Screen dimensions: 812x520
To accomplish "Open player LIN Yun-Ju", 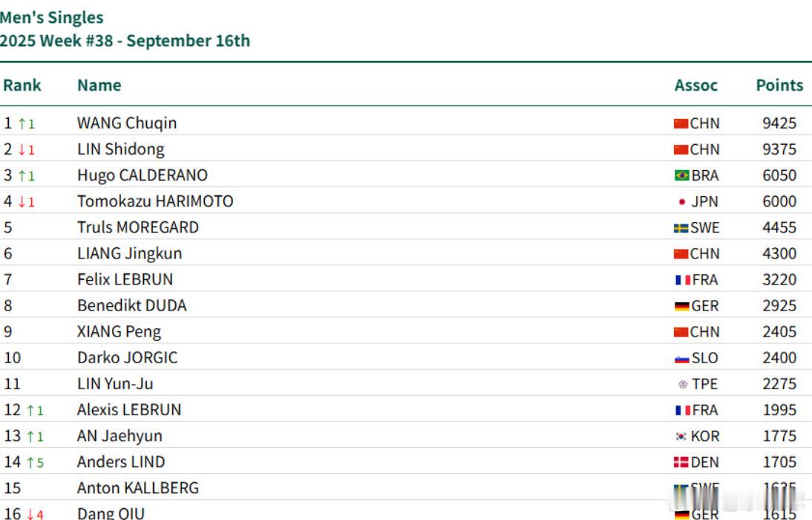I will [x=115, y=383].
